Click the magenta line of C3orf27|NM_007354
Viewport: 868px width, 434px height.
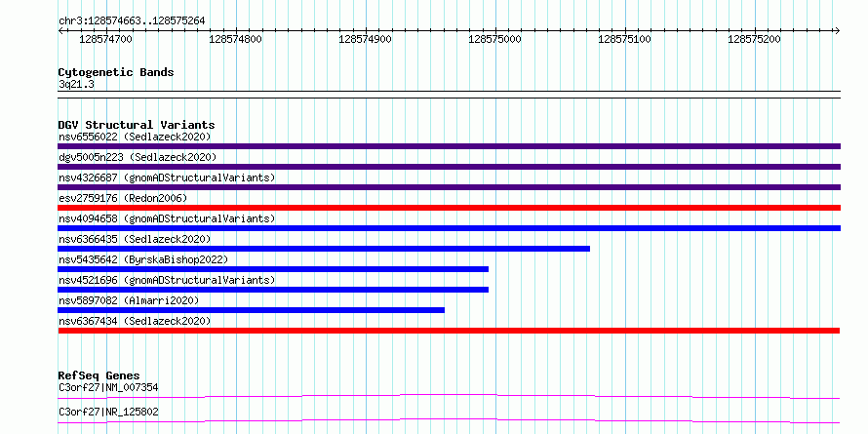point(449,396)
